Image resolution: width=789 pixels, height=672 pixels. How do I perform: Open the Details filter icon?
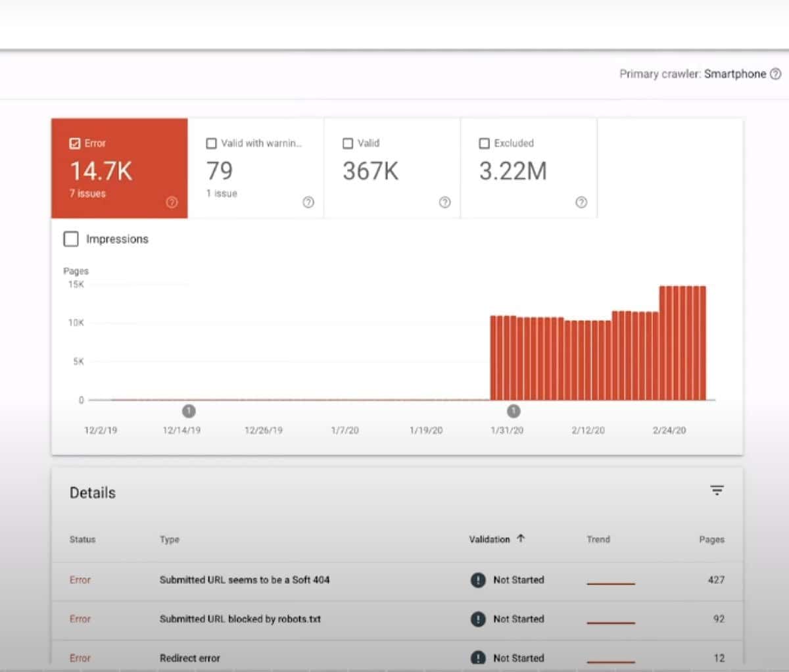click(717, 491)
